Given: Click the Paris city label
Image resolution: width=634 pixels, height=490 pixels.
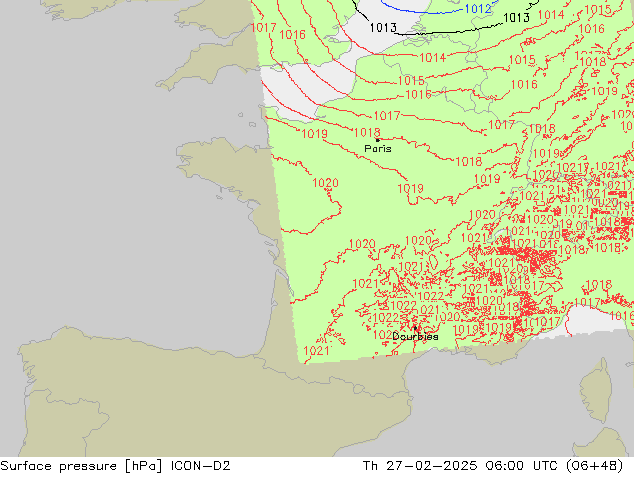Looking at the screenshot, I should coord(378,149).
